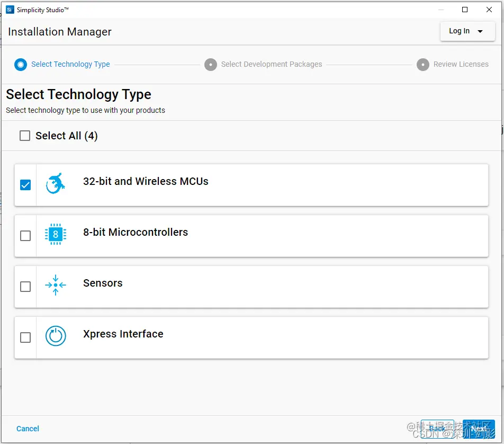Viewport: 504px width, 444px height.
Task: Toggle the Select All (4) checkbox
Action: pos(25,136)
